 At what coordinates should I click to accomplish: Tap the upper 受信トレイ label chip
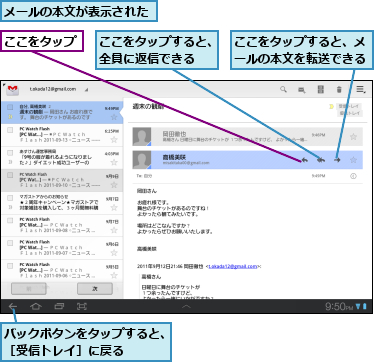(x=349, y=106)
